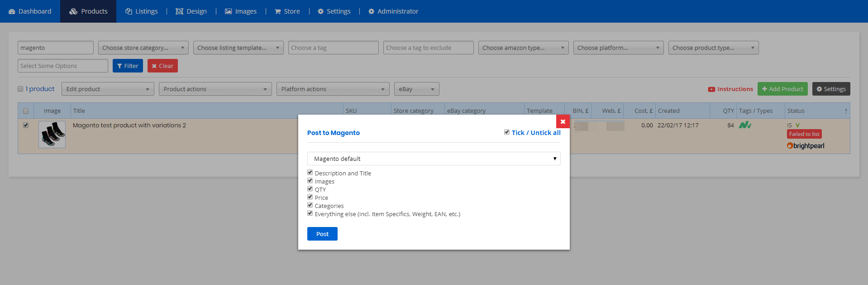Click the brightpearl logo in Status column
Image resolution: width=868 pixels, height=285 pixels.
tap(806, 146)
